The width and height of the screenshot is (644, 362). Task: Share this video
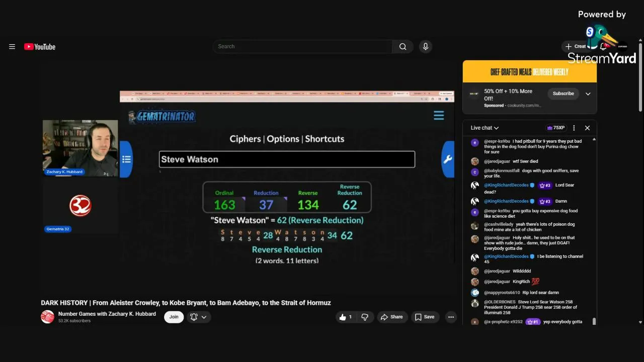point(392,317)
